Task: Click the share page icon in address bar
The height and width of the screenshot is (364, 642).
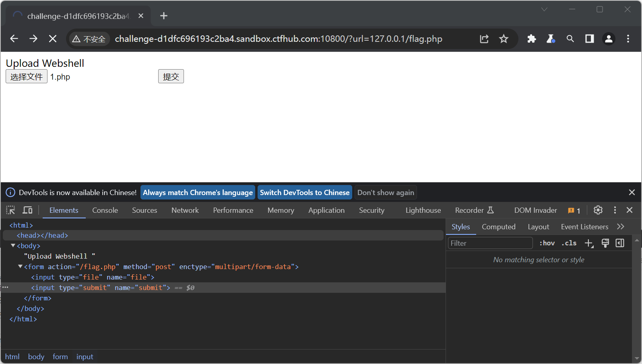Action: click(484, 39)
